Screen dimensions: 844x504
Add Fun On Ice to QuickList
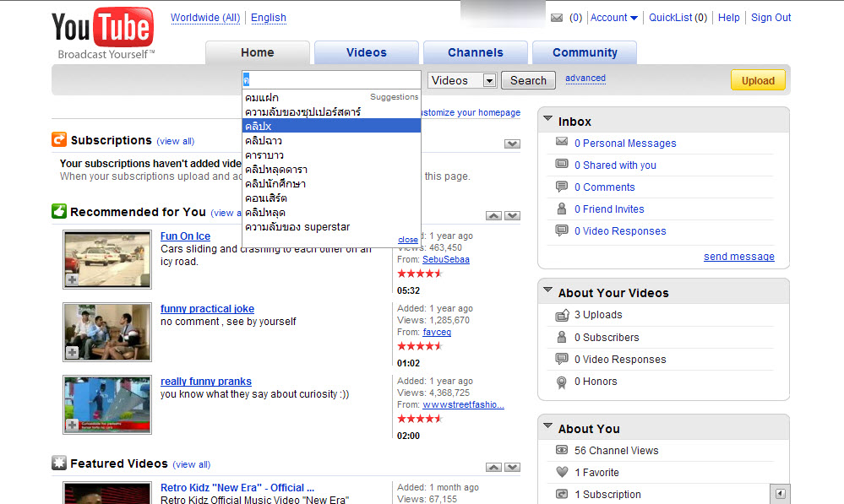click(x=72, y=279)
